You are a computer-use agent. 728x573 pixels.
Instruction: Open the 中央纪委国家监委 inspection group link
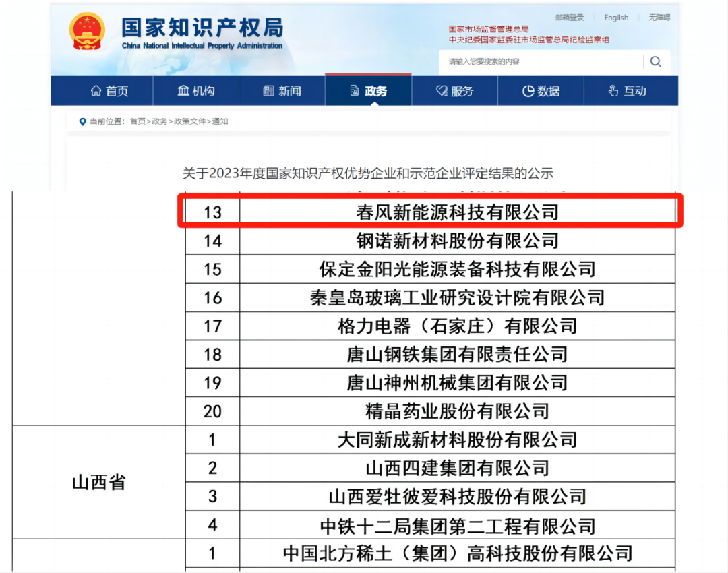(529, 40)
